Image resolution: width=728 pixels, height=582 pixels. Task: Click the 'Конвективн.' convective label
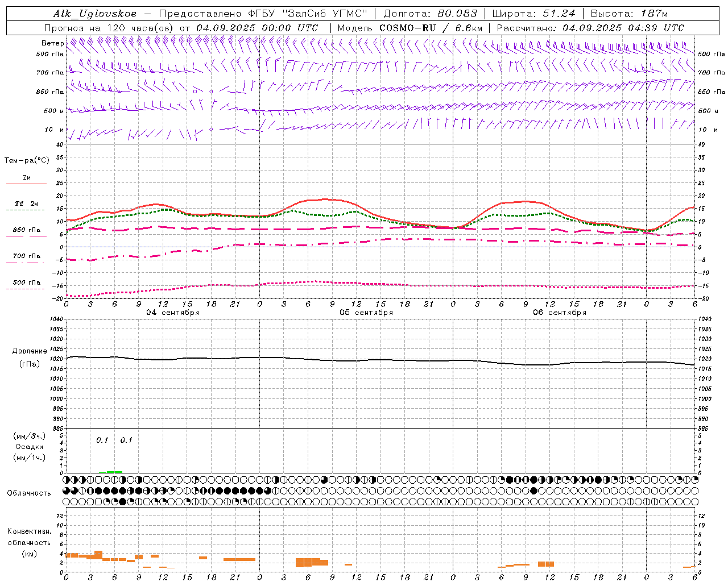29,531
